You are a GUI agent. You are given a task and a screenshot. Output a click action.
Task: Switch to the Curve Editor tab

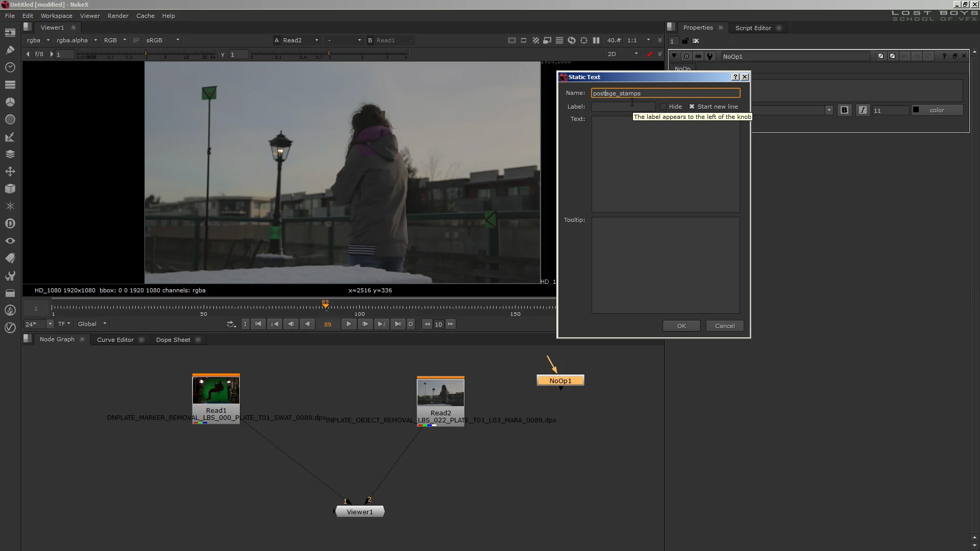pyautogui.click(x=115, y=340)
